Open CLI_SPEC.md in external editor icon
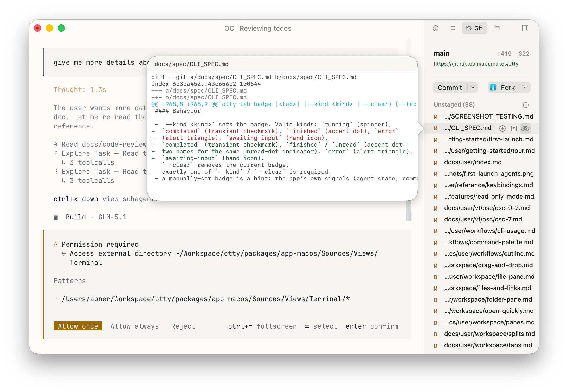 (x=514, y=128)
